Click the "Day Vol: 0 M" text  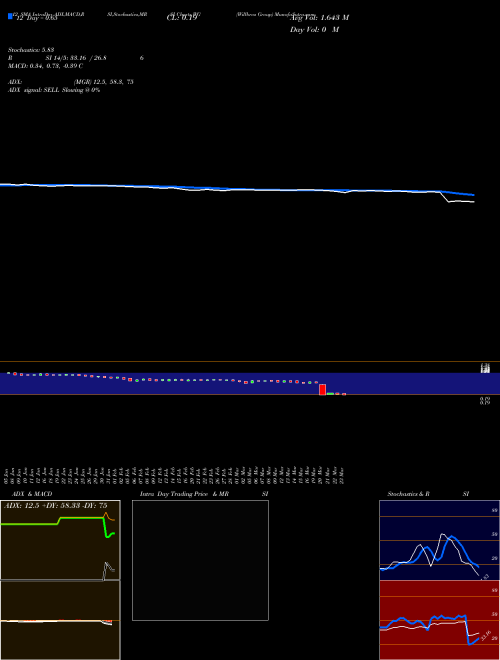click(x=314, y=30)
